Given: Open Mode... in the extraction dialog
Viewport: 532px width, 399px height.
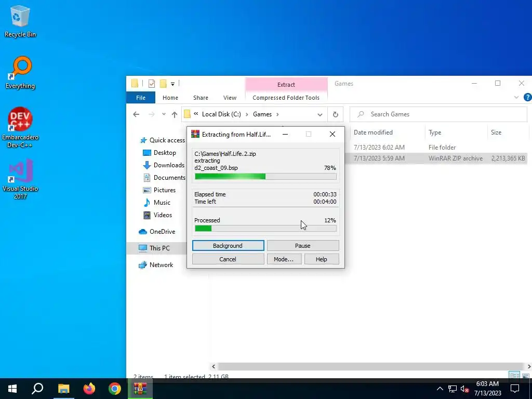Looking at the screenshot, I should point(284,259).
